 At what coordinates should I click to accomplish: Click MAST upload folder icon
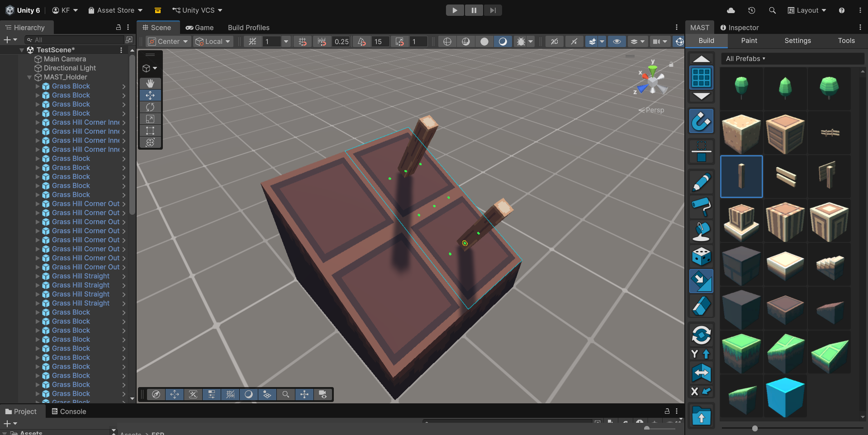coord(701,416)
